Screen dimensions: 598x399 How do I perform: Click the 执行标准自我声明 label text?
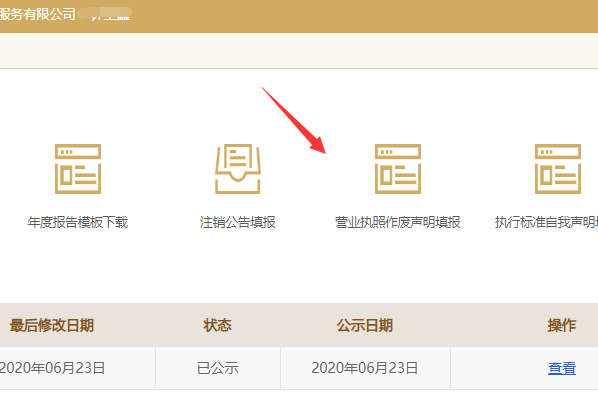tap(546, 222)
